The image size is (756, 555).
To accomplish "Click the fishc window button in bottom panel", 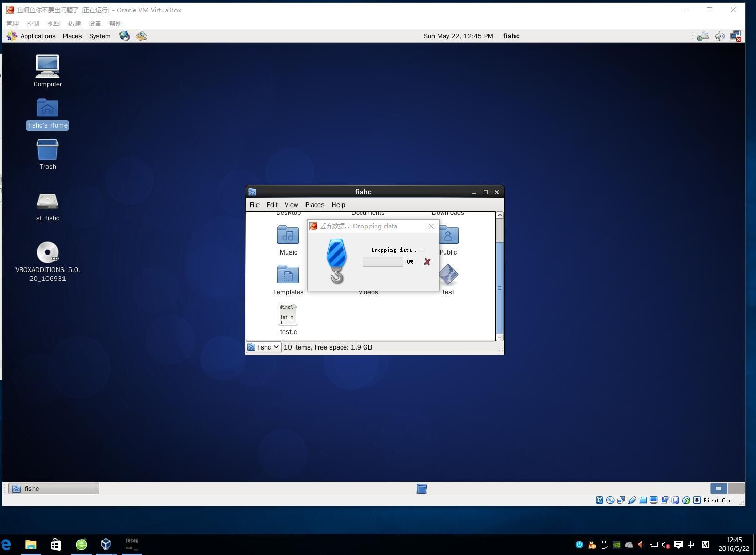I will (x=54, y=488).
